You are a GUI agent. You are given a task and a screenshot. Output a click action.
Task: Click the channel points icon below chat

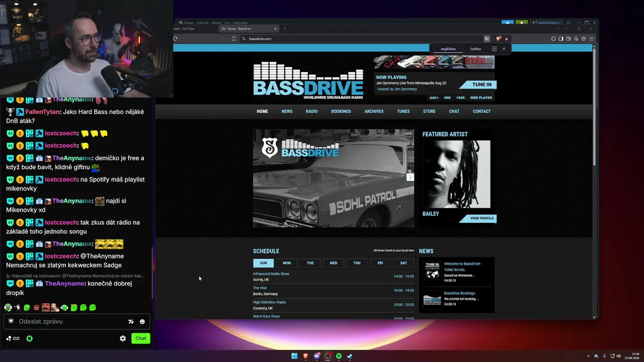[x=13, y=338]
